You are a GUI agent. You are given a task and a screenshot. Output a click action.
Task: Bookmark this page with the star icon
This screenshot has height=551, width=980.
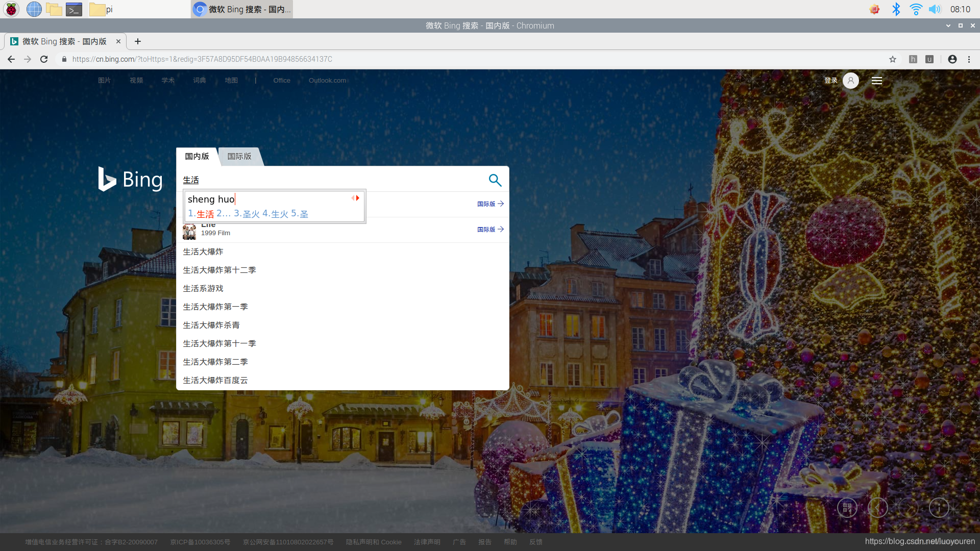click(892, 59)
